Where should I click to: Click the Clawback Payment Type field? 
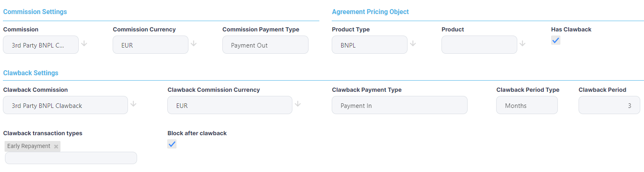click(399, 105)
